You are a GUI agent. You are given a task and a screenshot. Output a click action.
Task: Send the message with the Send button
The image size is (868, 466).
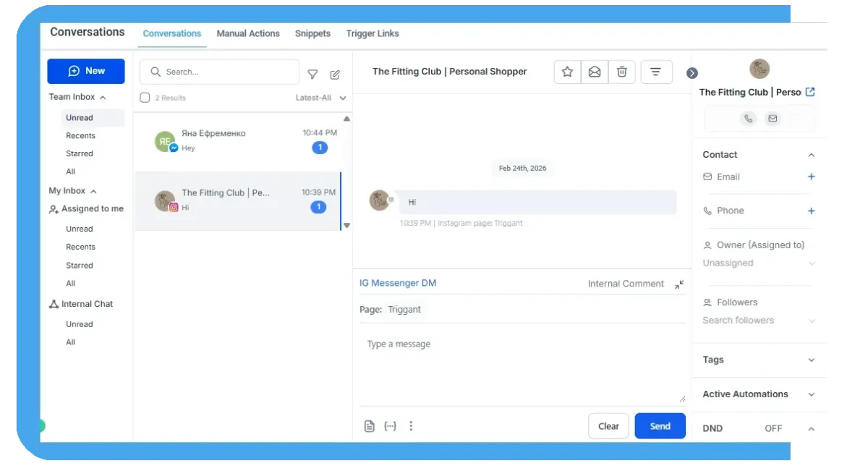pyautogui.click(x=660, y=425)
